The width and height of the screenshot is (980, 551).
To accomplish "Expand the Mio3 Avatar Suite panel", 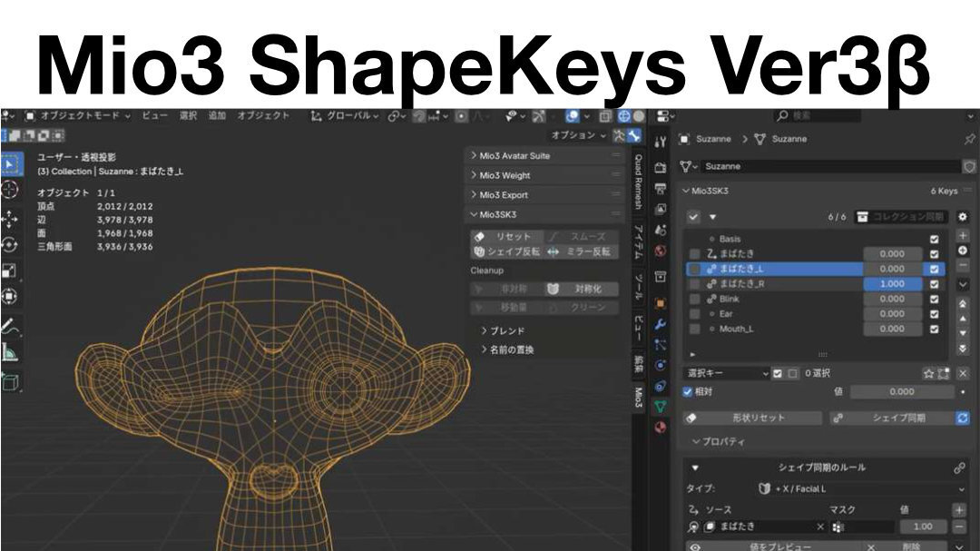I will pos(545,156).
